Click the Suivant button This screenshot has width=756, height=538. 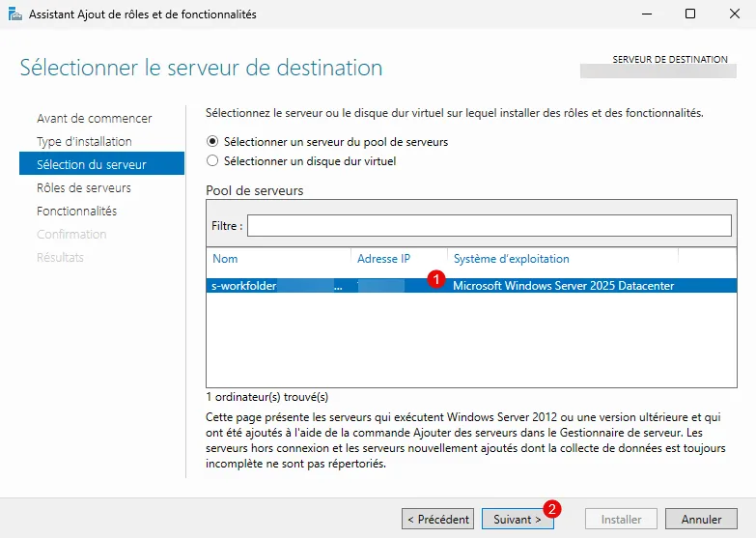(x=518, y=519)
